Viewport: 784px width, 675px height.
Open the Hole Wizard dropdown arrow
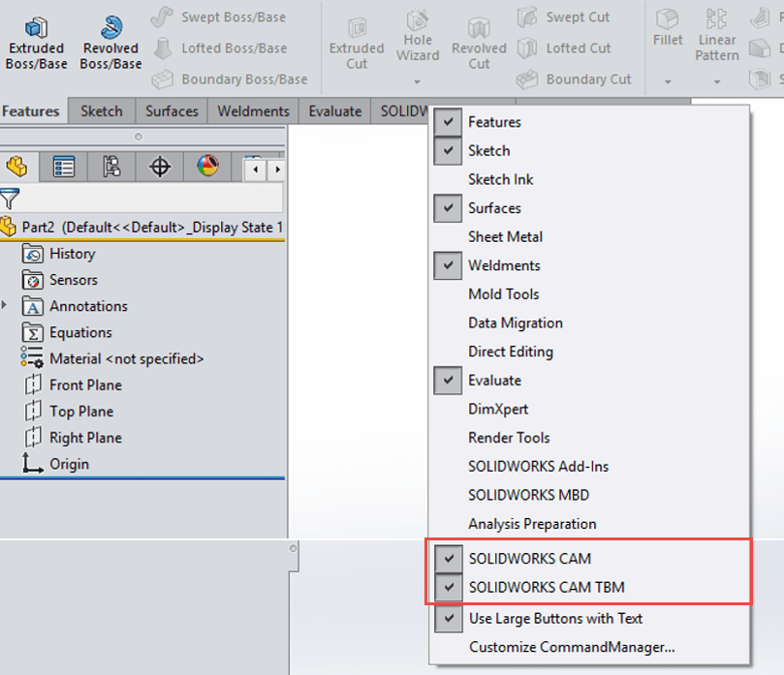click(x=417, y=81)
